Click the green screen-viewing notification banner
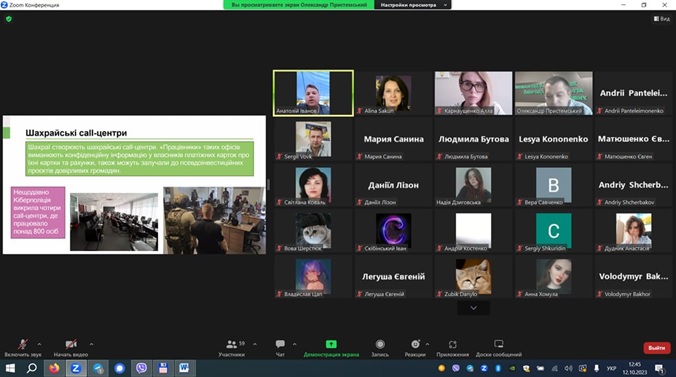 (299, 5)
